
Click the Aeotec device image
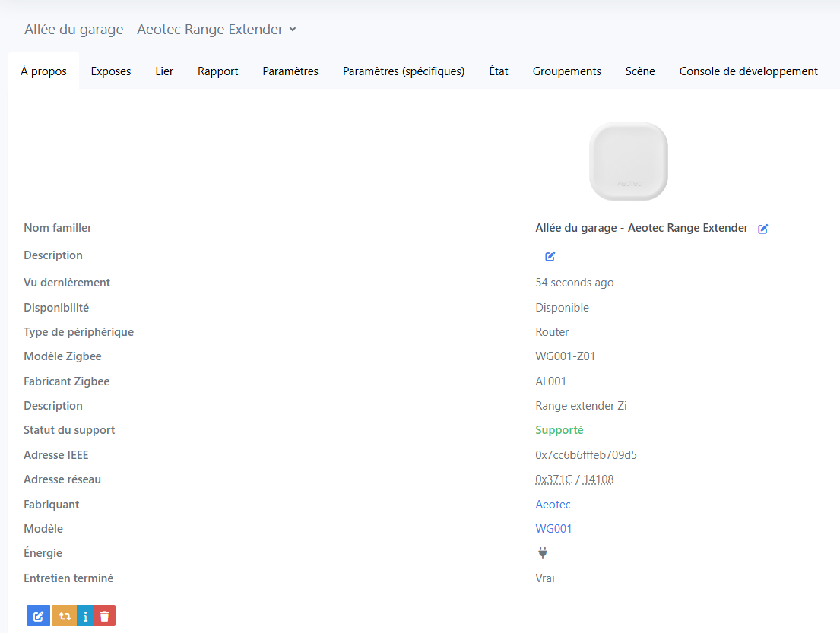coord(629,161)
